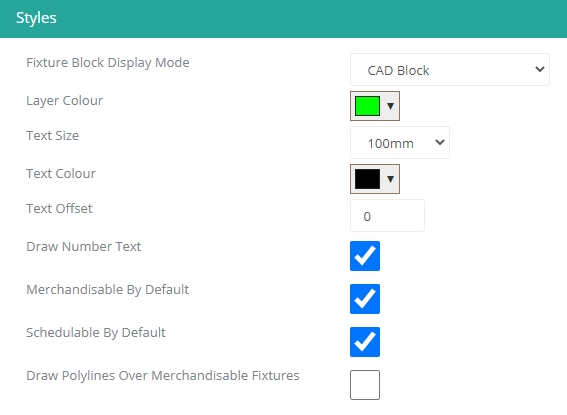Open the Fixture Block Display Mode dropdown

[449, 70]
